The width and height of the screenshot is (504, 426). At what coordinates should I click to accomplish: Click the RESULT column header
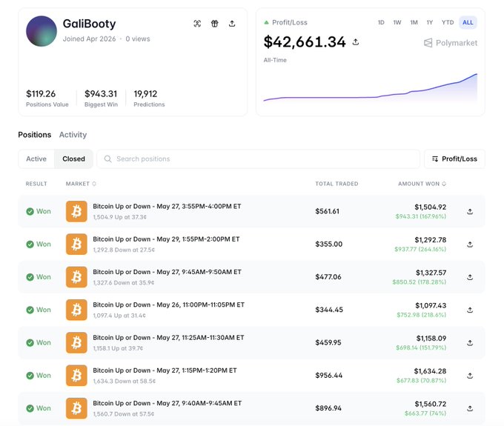coord(36,184)
